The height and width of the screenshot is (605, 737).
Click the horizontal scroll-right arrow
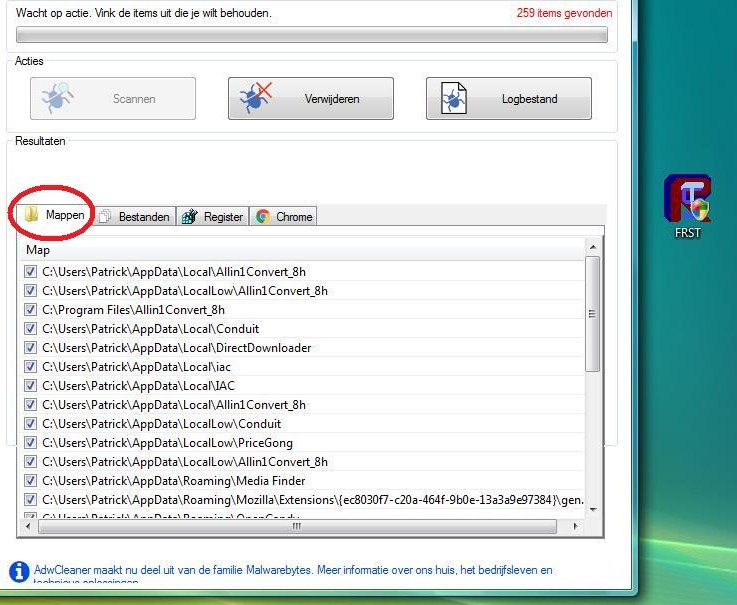coord(575,526)
